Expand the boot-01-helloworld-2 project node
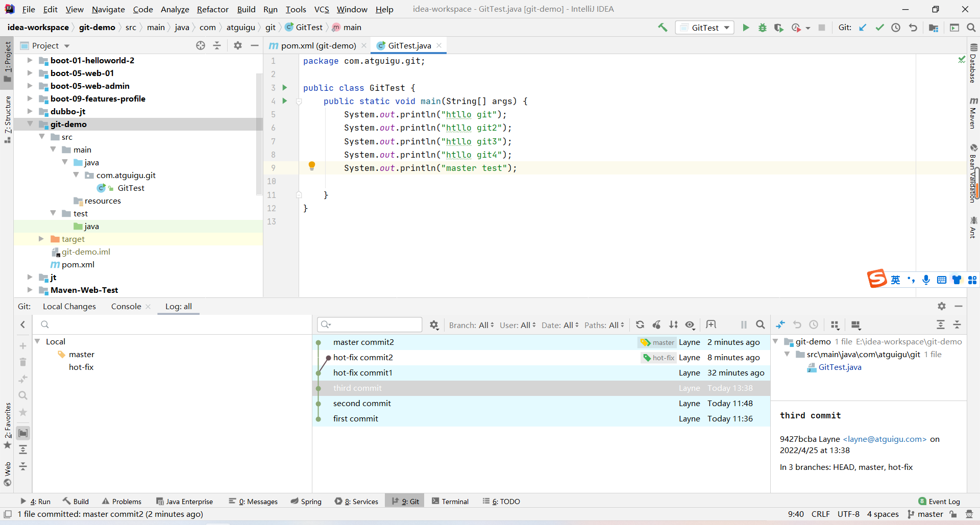Viewport: 980px width, 525px height. click(x=30, y=60)
